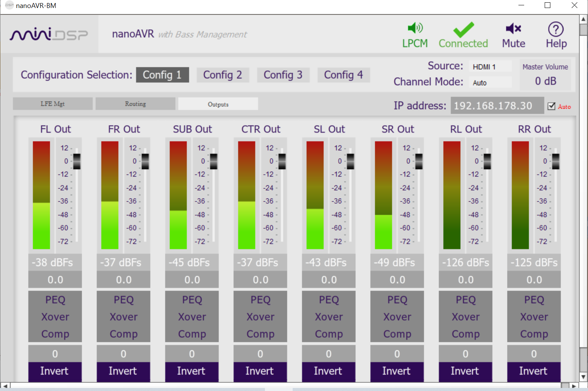Viewport: 588px width, 391px height.
Task: Click the SUB Out gain fader handle
Action: click(x=214, y=161)
